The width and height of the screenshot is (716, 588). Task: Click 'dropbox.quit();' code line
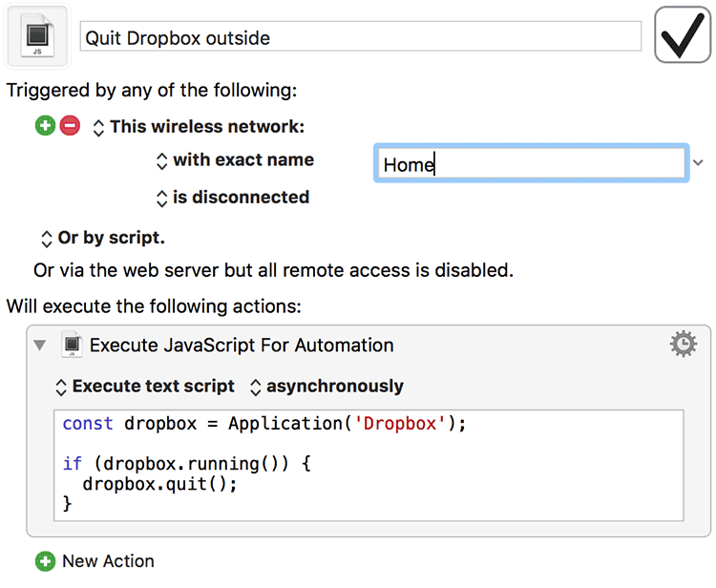159,484
